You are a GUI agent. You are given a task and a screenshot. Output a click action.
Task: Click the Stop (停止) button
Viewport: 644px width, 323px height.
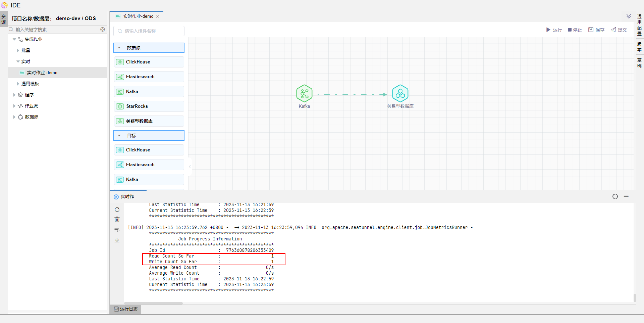575,30
